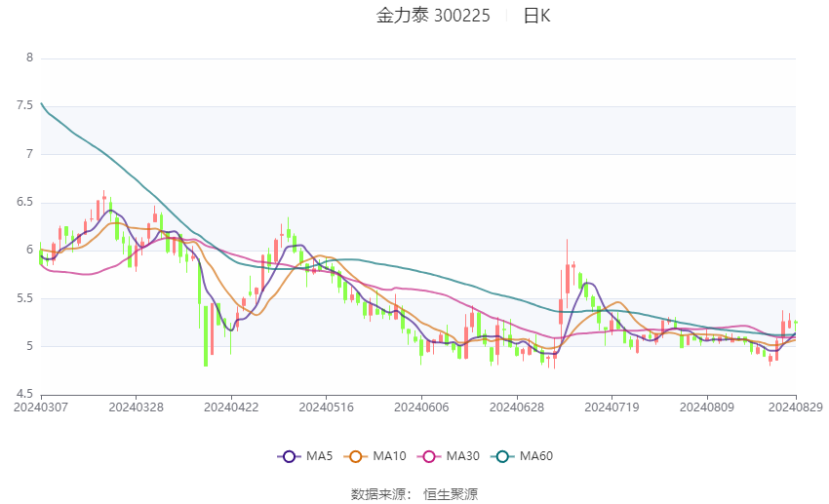Toggle the MA30 legend series
The image size is (829, 504).
(x=449, y=456)
